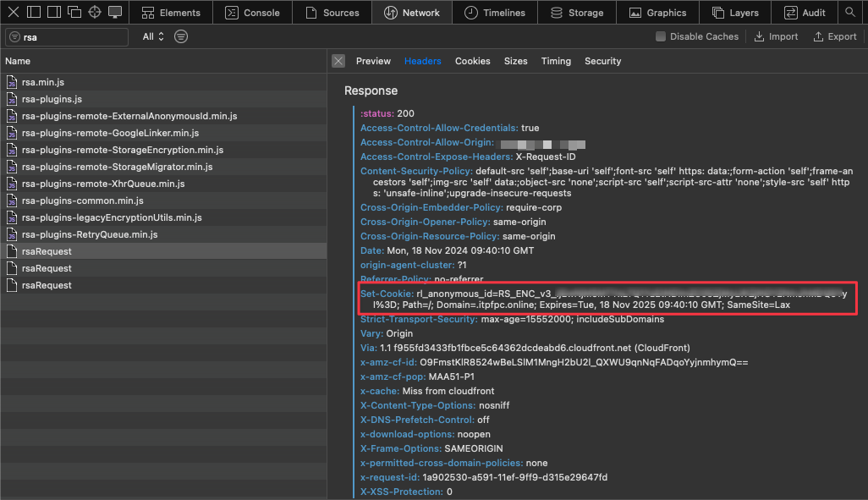Select the rsa.min.js request

tap(163, 82)
